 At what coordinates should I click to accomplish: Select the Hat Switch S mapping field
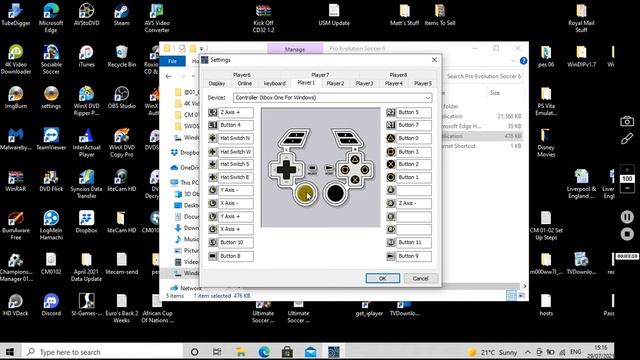[236, 164]
